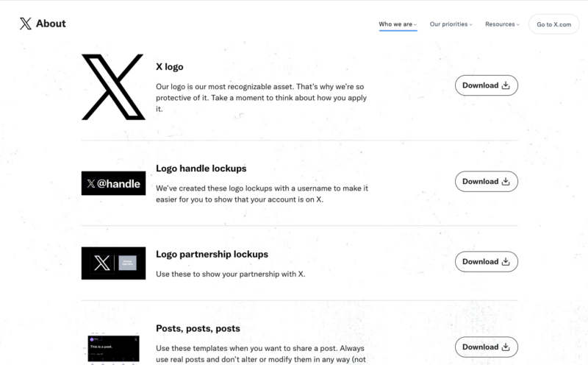This screenshot has width=588, height=365.
Task: Open the partnership lockup thumbnail
Action: (112, 263)
